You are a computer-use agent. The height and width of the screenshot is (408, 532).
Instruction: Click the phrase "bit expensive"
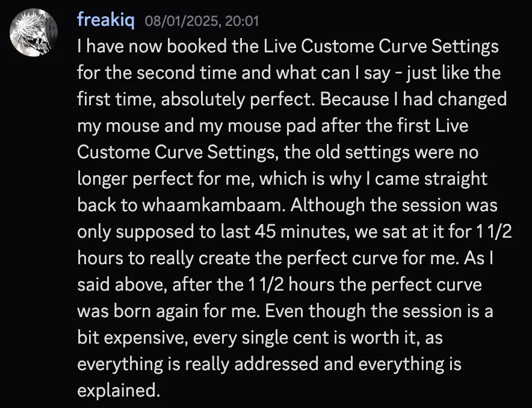pyautogui.click(x=132, y=338)
